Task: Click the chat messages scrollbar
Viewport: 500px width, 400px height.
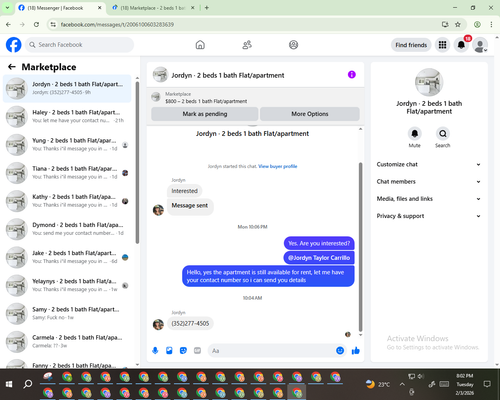Action: (x=360, y=247)
